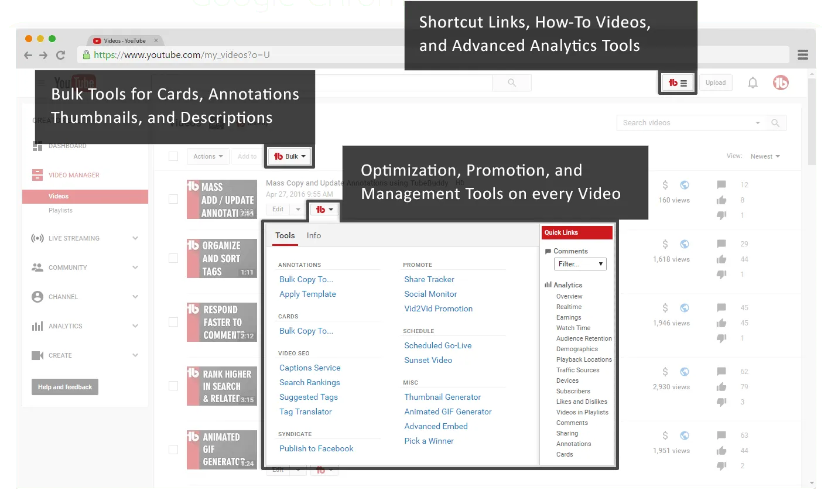Click the notification bell icon
This screenshot has height=504, width=831.
[x=753, y=83]
